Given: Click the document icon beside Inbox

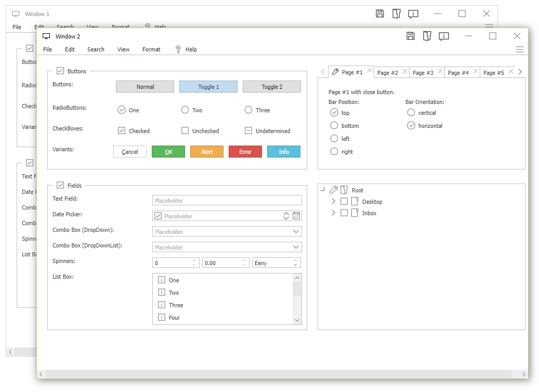Looking at the screenshot, I should [355, 213].
